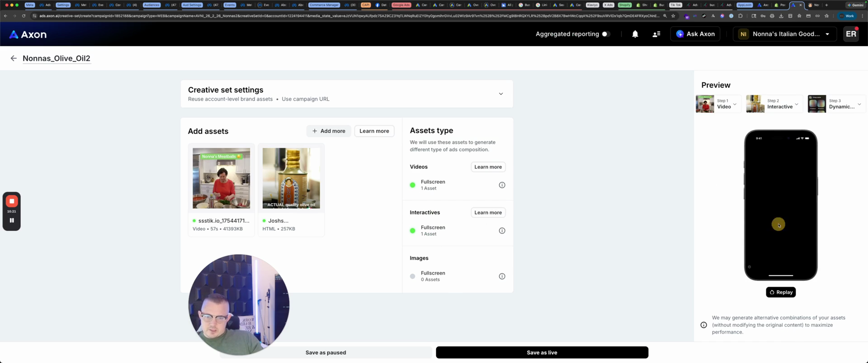
Task: Click Save as paused button
Action: (325, 353)
